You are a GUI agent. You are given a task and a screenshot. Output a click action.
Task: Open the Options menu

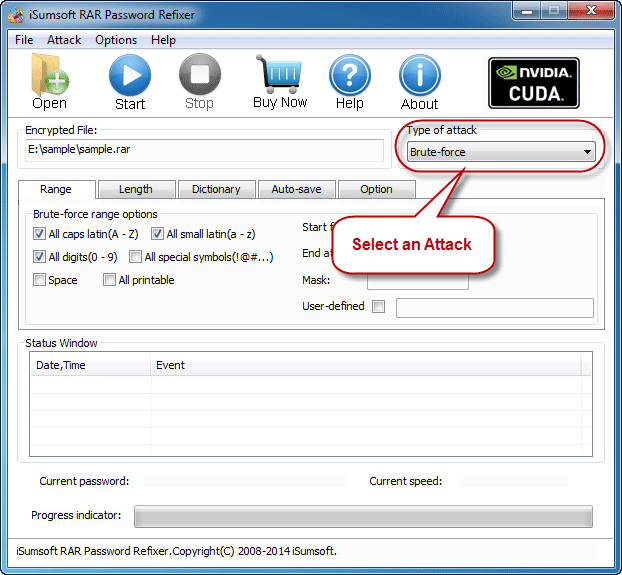click(x=116, y=40)
